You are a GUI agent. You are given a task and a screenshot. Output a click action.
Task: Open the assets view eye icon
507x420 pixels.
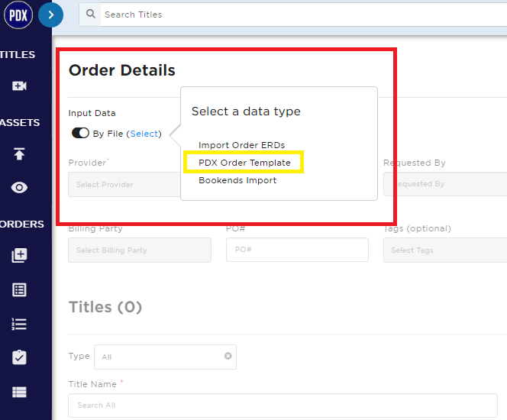pyautogui.click(x=19, y=188)
